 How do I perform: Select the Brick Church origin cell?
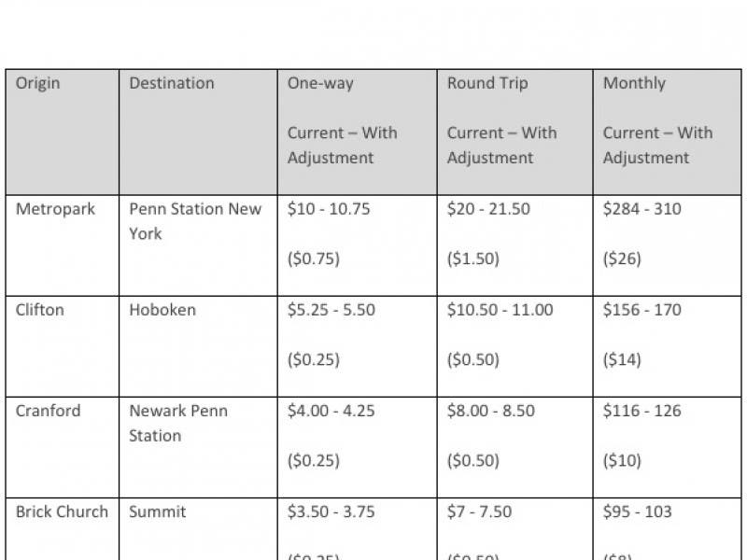pos(62,511)
